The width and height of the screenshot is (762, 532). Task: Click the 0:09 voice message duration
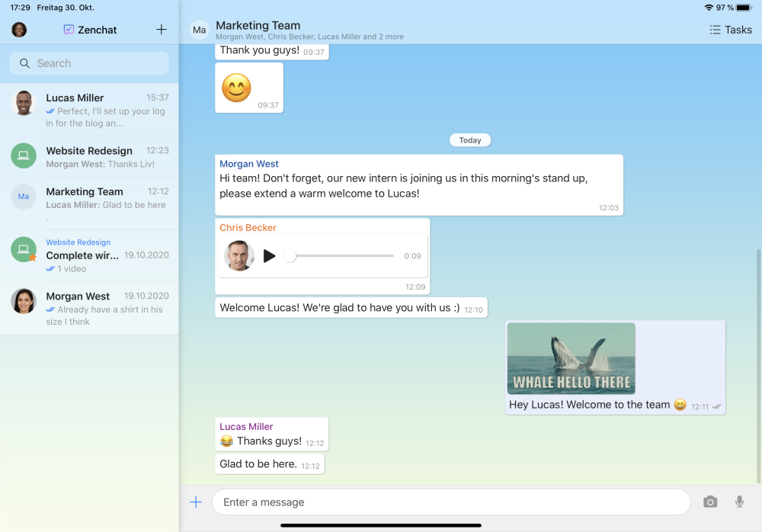point(412,256)
